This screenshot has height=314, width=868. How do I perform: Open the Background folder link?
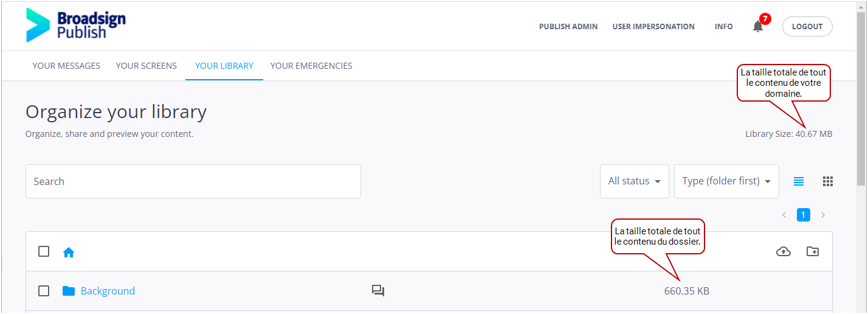[x=108, y=291]
